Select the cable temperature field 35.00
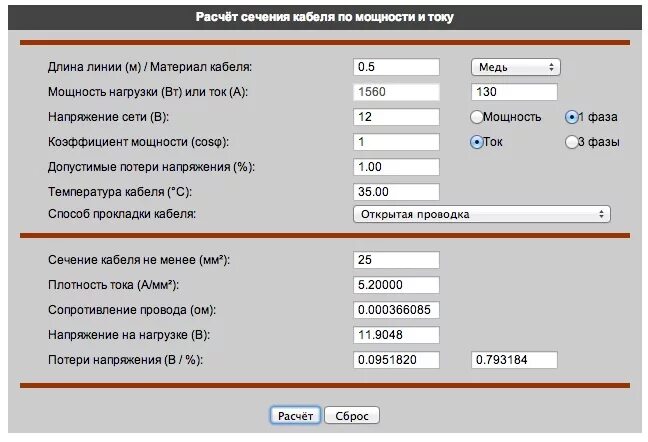Image resolution: width=648 pixels, height=442 pixels. point(396,192)
